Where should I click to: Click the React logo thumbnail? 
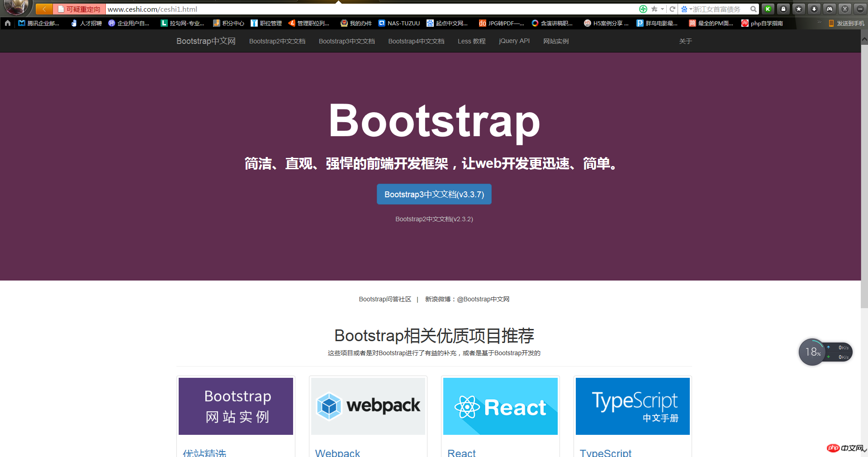point(500,406)
